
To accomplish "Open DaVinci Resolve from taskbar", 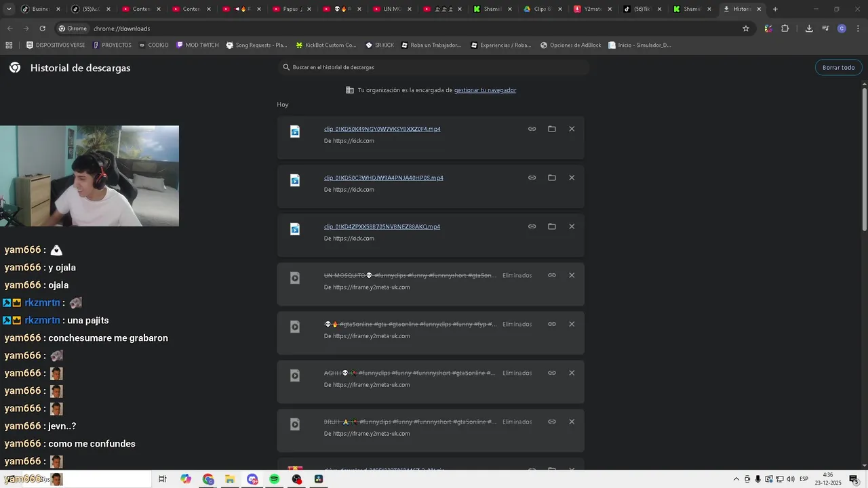I will (x=319, y=479).
